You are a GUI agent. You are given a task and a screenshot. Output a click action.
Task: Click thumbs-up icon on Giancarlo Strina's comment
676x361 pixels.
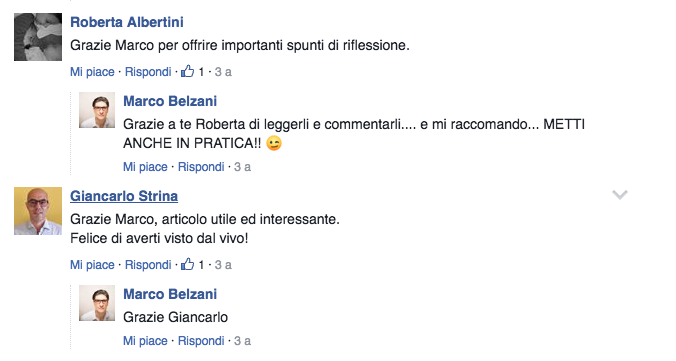tap(188, 264)
